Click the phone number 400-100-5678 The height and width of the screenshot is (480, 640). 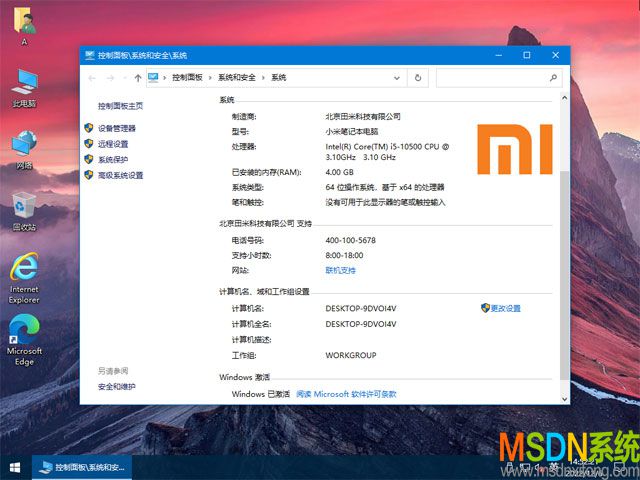coord(351,240)
